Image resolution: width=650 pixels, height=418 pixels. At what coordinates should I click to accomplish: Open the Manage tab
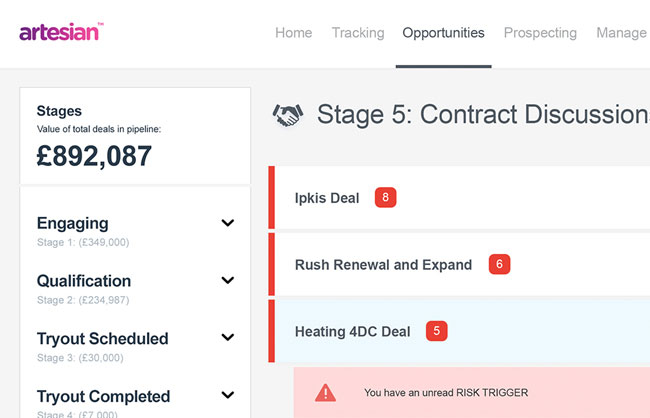621,33
